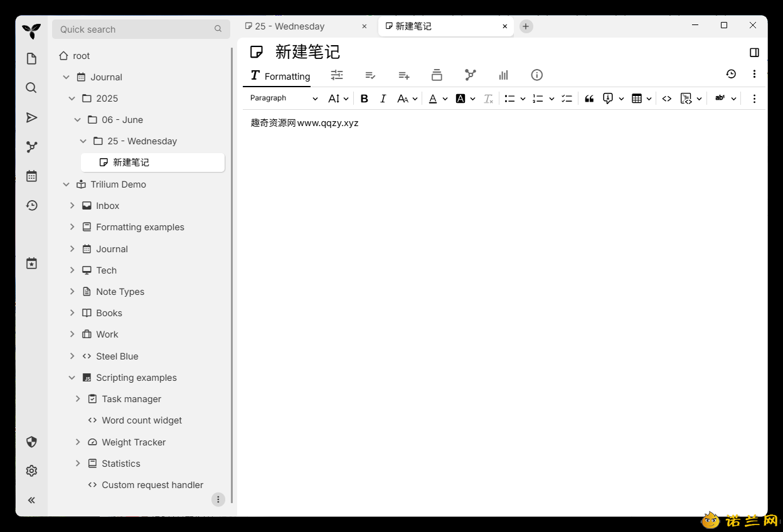Viewport: 783px width, 532px height.
Task: Open tree options three-dot button
Action: pos(218,499)
